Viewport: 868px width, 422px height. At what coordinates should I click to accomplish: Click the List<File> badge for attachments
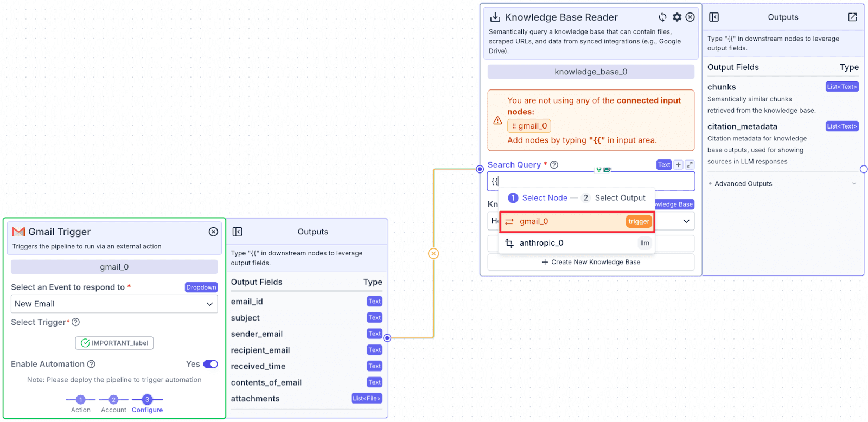click(x=367, y=398)
